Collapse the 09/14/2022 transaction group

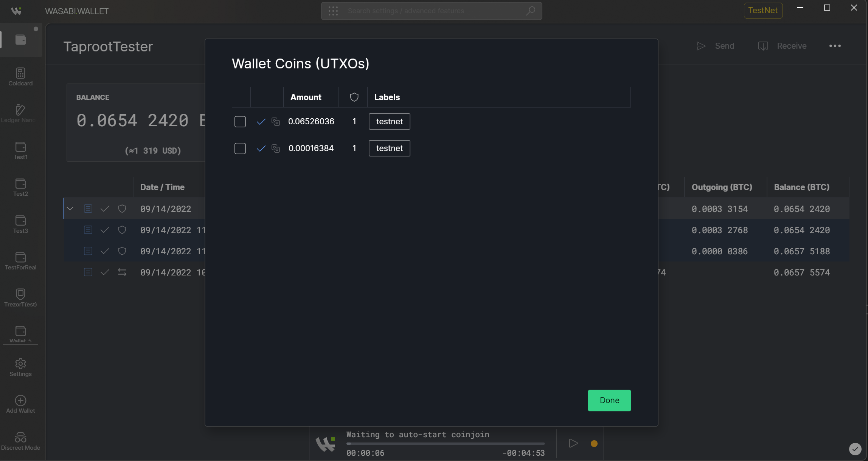[x=70, y=209]
